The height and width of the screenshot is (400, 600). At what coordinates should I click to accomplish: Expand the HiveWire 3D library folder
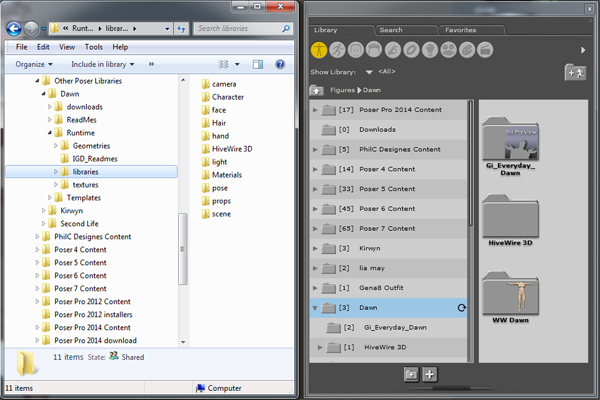coord(322,347)
